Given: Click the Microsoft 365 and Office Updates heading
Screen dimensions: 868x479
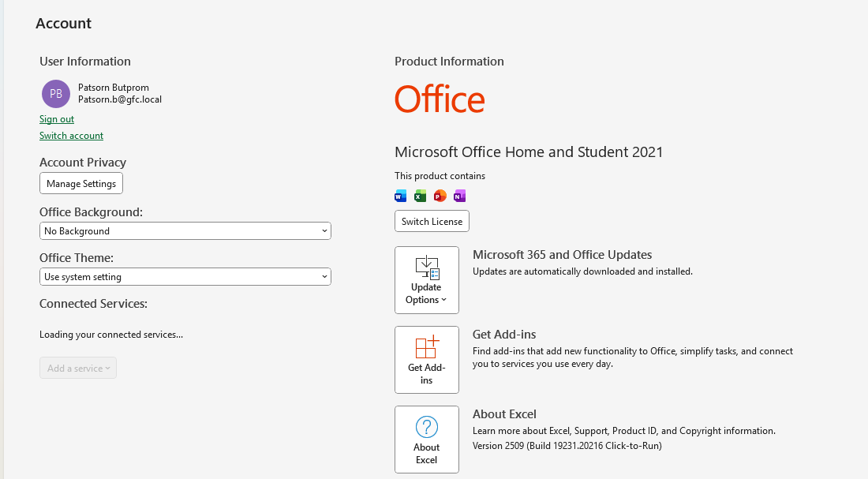Looking at the screenshot, I should [562, 255].
